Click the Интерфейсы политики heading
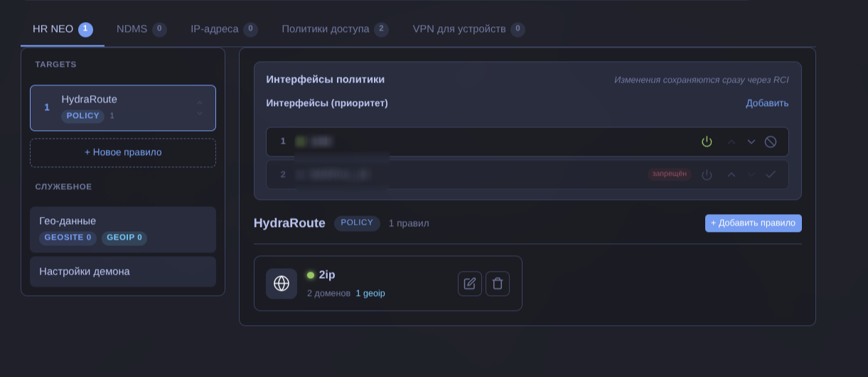Image resolution: width=868 pixels, height=377 pixels. pos(326,80)
